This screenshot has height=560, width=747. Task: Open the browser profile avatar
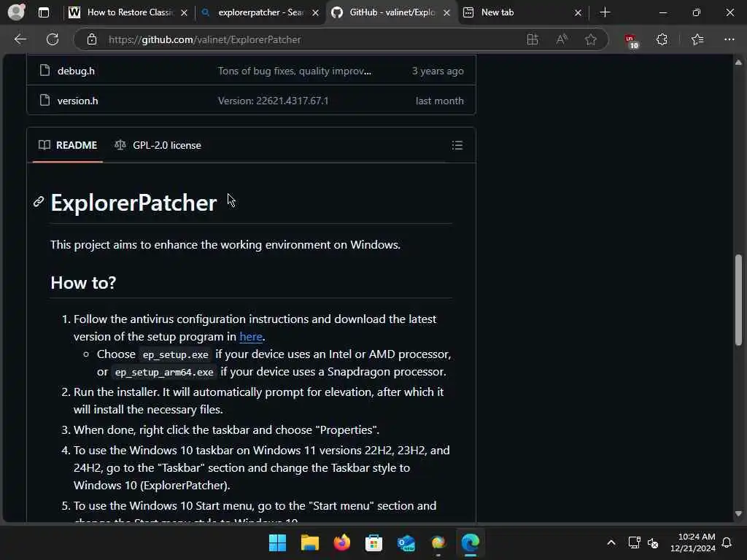[16, 12]
